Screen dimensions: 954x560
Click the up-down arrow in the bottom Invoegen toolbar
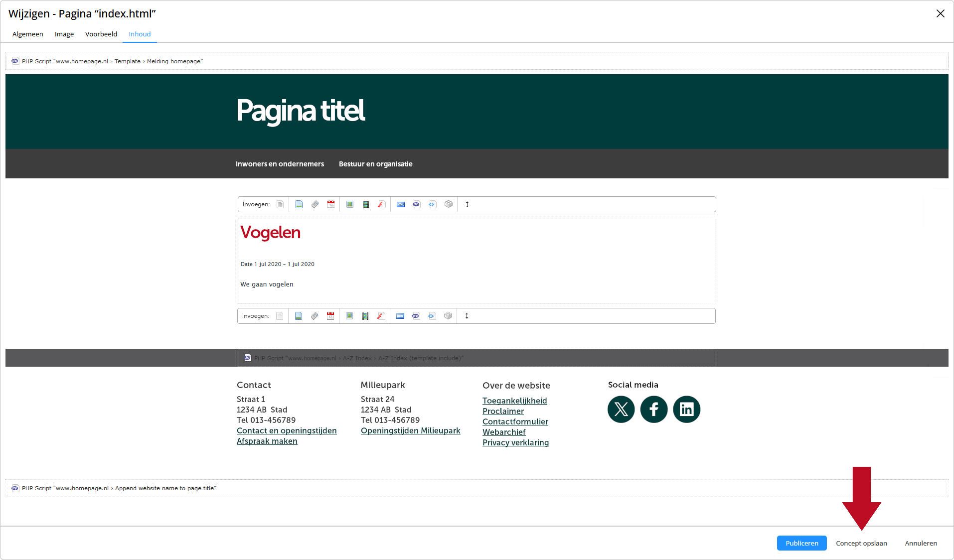[x=467, y=316]
